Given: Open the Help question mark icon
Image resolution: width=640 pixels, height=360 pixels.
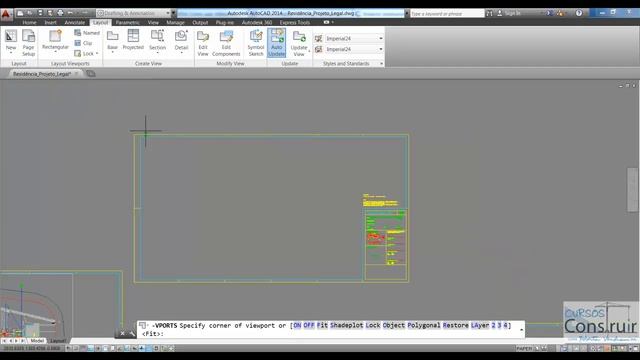Looking at the screenshot, I should pyautogui.click(x=579, y=13).
